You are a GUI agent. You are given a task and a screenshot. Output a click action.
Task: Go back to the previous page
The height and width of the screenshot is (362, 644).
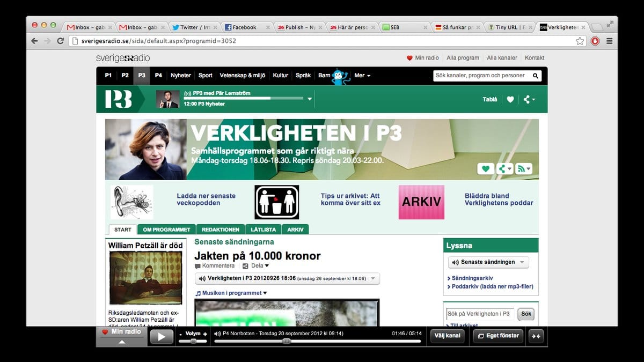[35, 41]
